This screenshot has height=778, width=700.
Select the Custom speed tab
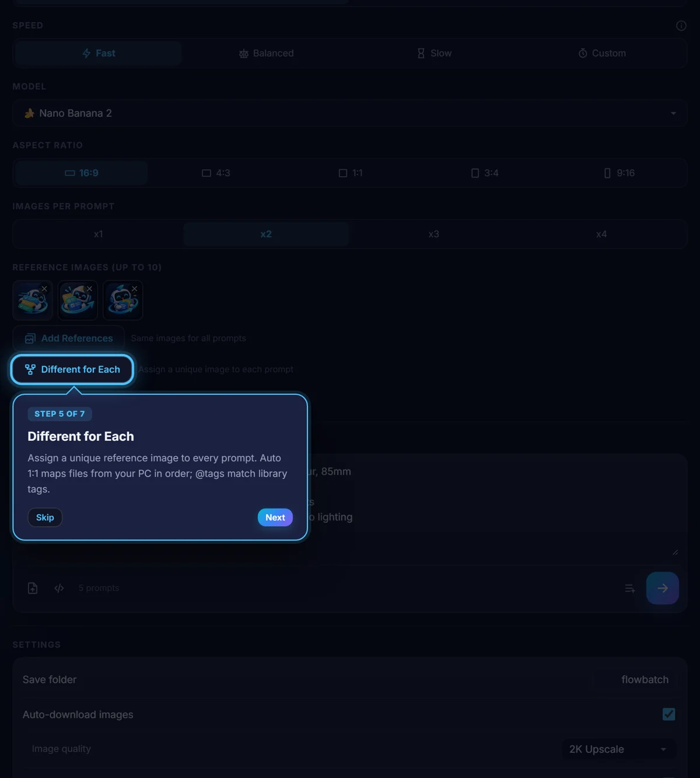point(602,53)
